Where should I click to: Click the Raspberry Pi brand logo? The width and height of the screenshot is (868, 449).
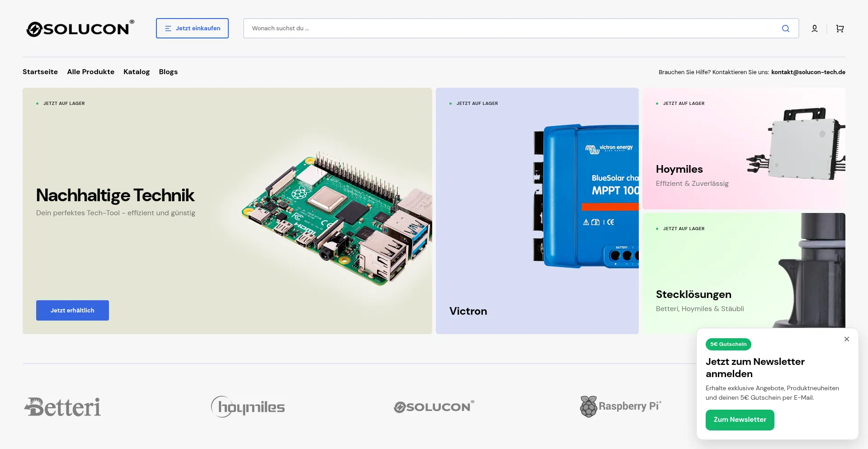pyautogui.click(x=621, y=406)
